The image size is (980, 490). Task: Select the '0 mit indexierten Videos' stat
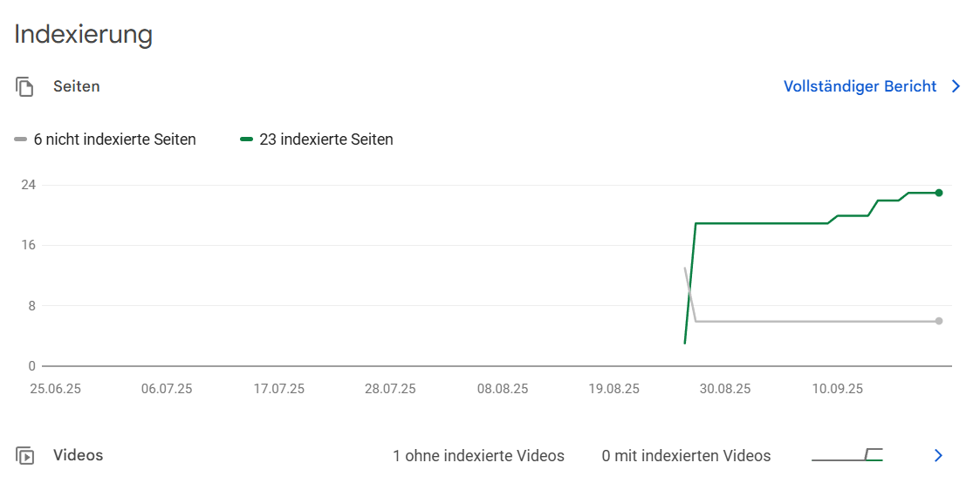point(686,456)
